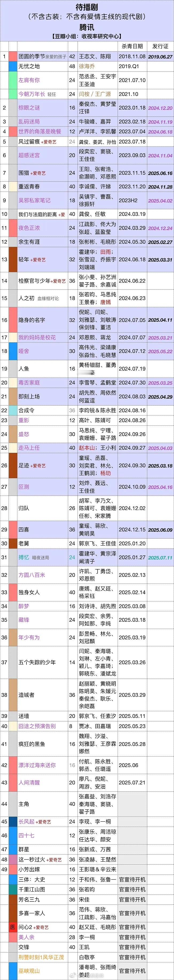Select the drama title 老舅
The image size is (174, 980).
click(x=24, y=543)
